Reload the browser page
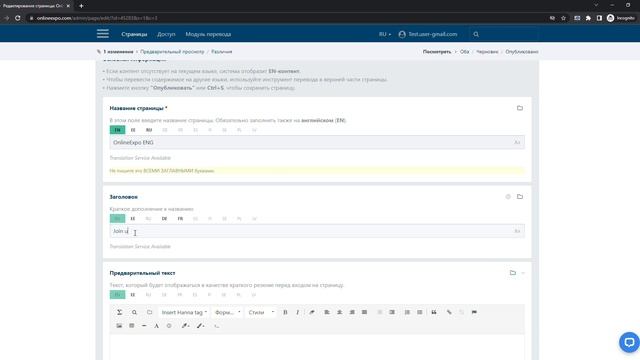Image resolution: width=640 pixels, height=360 pixels. click(x=18, y=18)
